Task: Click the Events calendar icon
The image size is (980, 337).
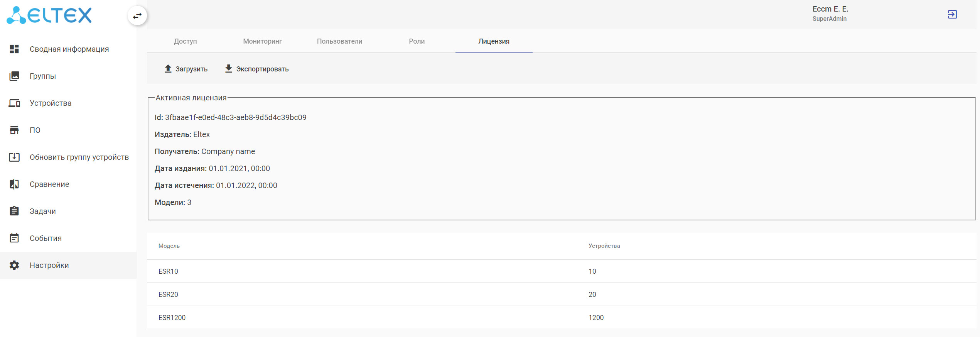Action: [14, 238]
